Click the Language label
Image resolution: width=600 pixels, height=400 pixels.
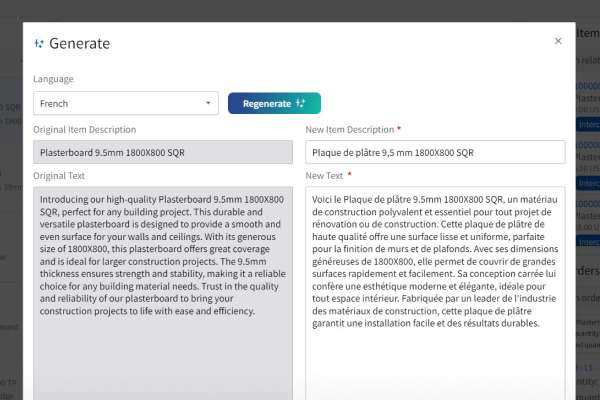(53, 79)
